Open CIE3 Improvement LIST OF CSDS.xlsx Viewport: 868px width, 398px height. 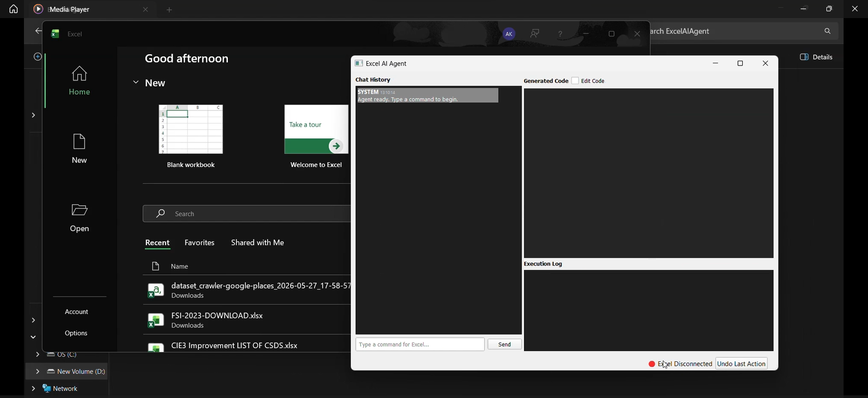click(247, 346)
